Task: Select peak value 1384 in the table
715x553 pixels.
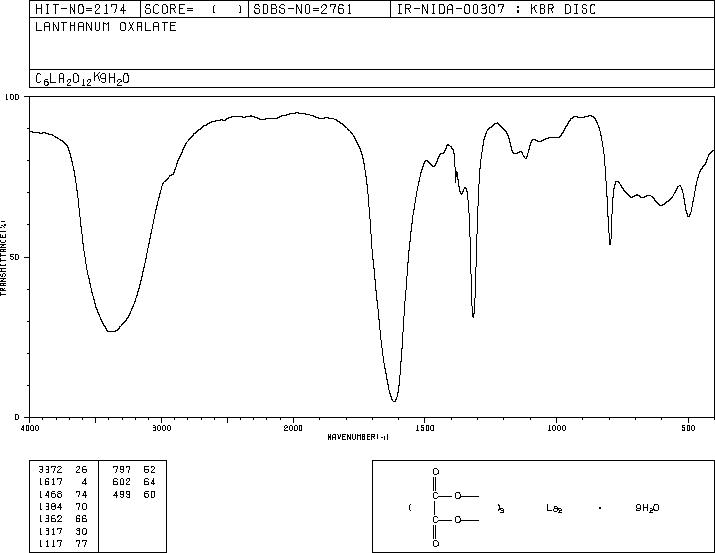Action: click(51, 507)
